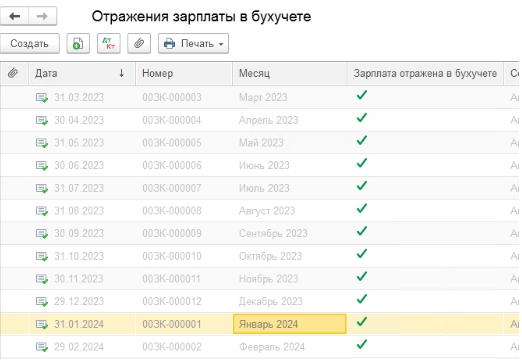Click Зарплата отражена в бухучете column header
The width and height of the screenshot is (522, 363).
pos(425,73)
